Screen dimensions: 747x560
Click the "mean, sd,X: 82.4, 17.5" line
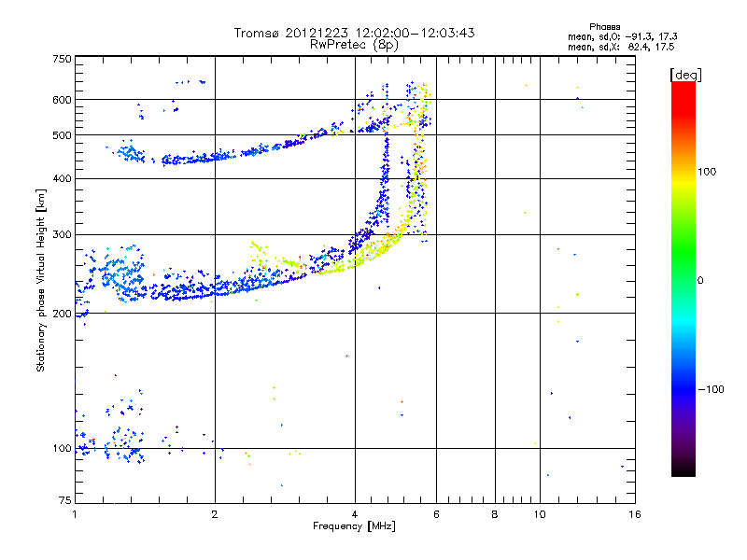(x=621, y=47)
